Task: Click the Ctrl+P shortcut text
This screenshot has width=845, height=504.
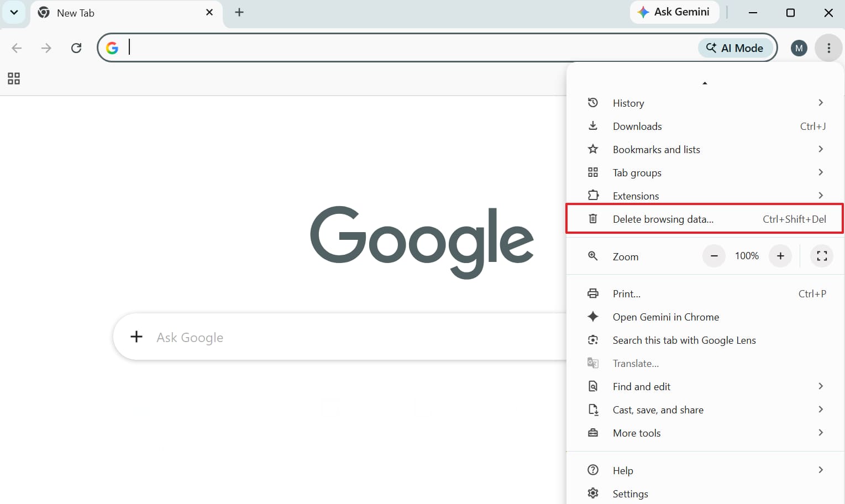Action: pyautogui.click(x=812, y=293)
